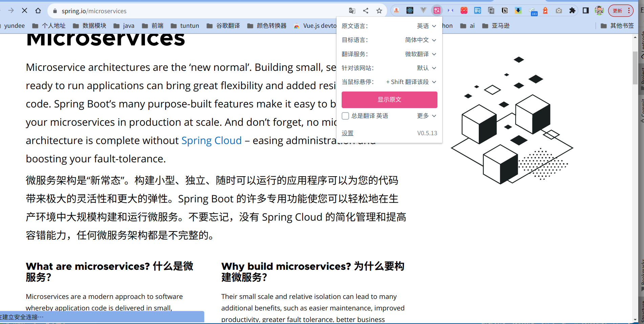The image size is (644, 324).
Task: Open the Lighthouse extension
Action: click(545, 11)
